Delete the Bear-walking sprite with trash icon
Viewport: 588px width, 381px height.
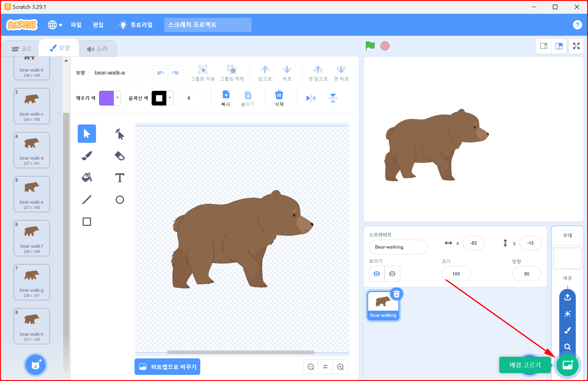[397, 294]
